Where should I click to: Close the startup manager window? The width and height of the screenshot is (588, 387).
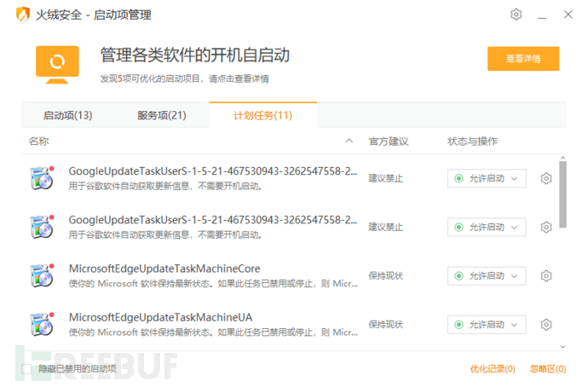coord(568,14)
